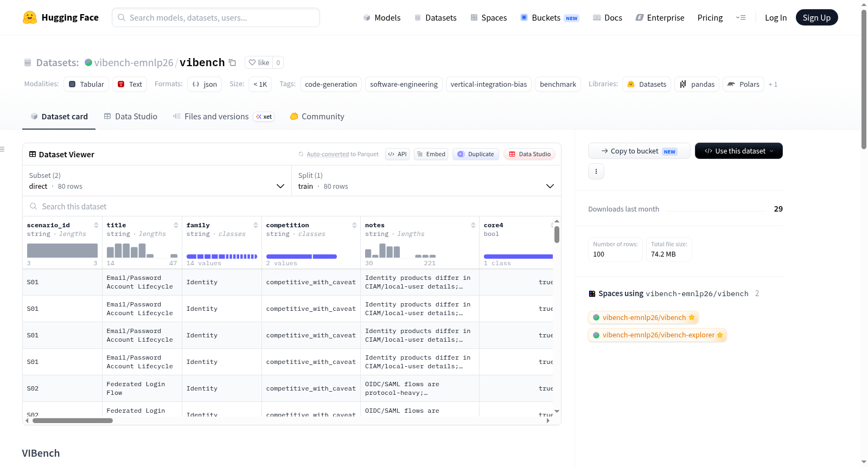This screenshot has height=467, width=868.
Task: Click the software-engineering tag
Action: coord(404,84)
